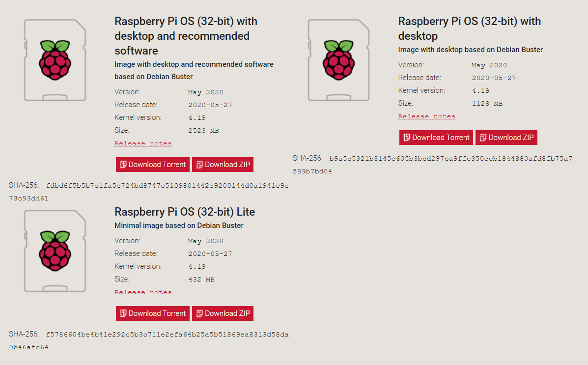
Task: Download ZIP for the desktop-only image
Action: coord(506,138)
